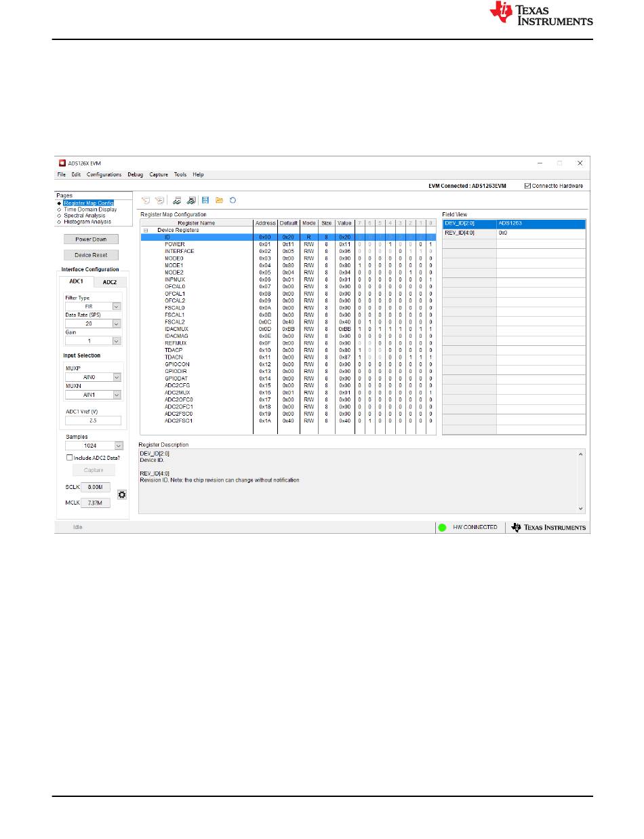Enable the Include ADC2 Data checkbox
This screenshot has height=839, width=644.
pyautogui.click(x=69, y=458)
